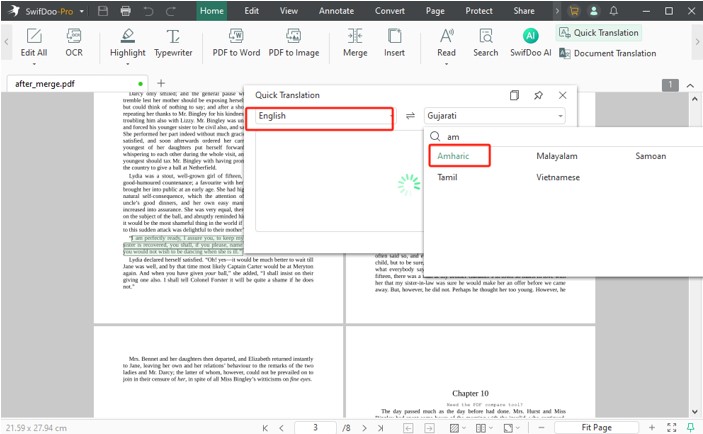
Task: Open the Fit Page zoom dropdown
Action: [596, 427]
